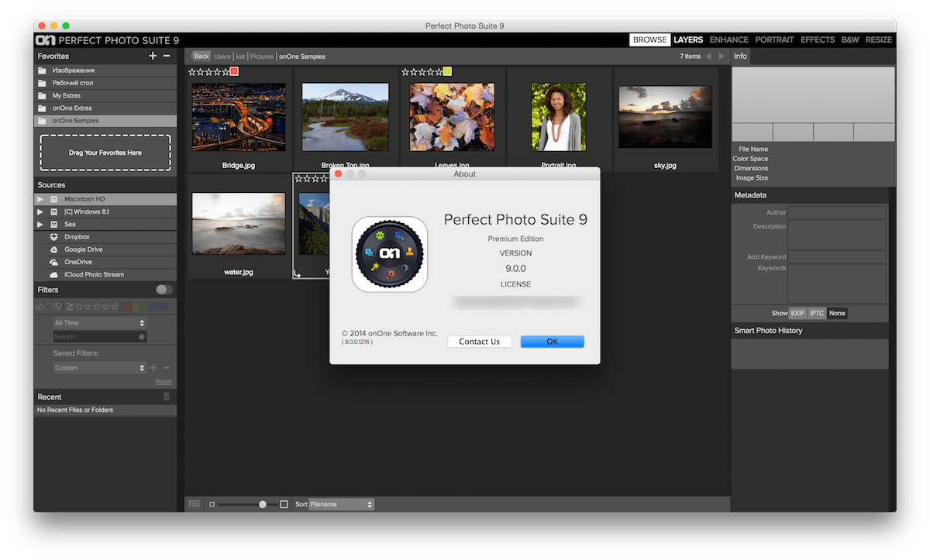Navigate to kat folder in breadcrumb

pyautogui.click(x=241, y=57)
